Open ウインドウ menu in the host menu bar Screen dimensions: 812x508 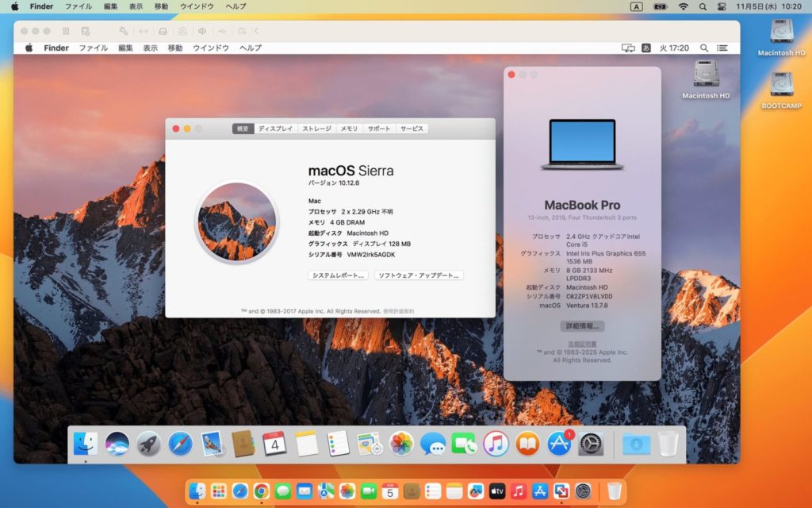[x=197, y=6]
